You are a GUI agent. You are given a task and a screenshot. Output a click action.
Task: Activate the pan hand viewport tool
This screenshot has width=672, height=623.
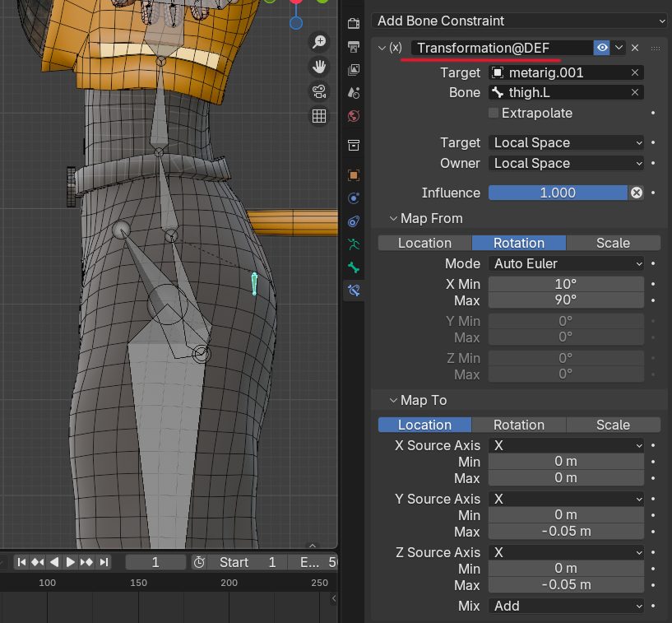[x=318, y=67]
